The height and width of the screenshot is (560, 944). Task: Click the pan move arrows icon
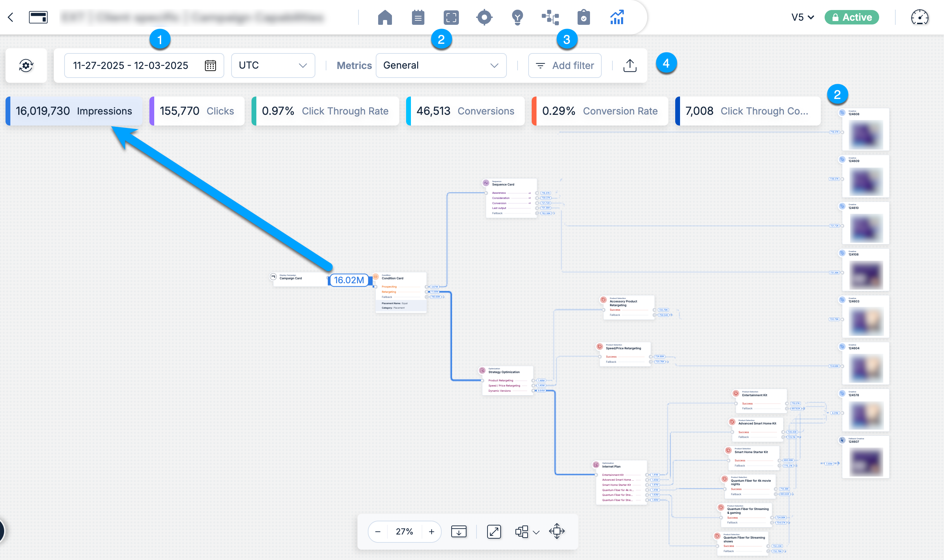557,531
